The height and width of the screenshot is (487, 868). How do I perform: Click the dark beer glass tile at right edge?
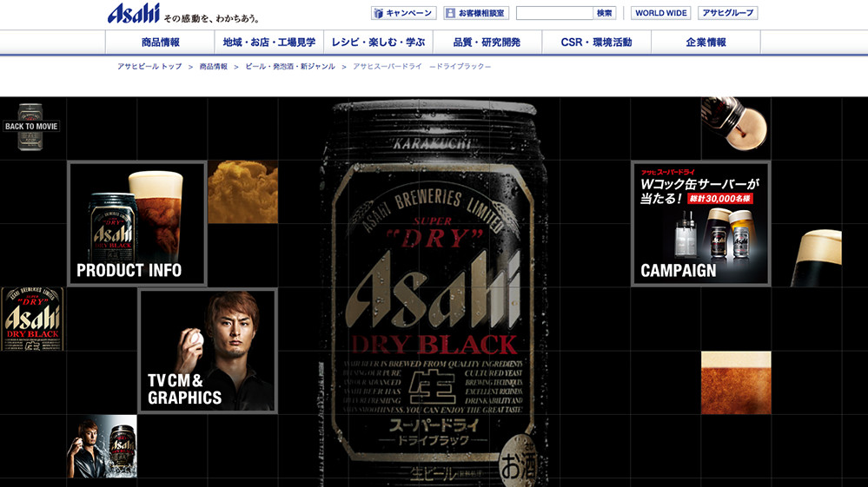pos(816,258)
